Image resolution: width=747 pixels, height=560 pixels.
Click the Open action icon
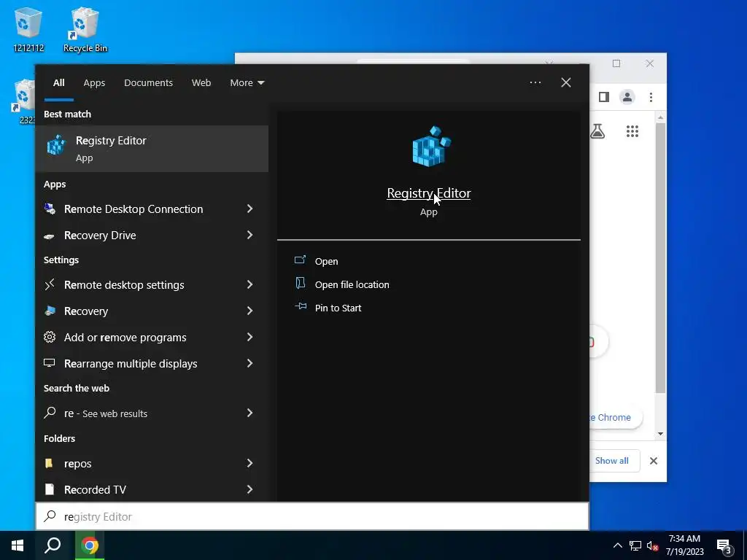300,260
